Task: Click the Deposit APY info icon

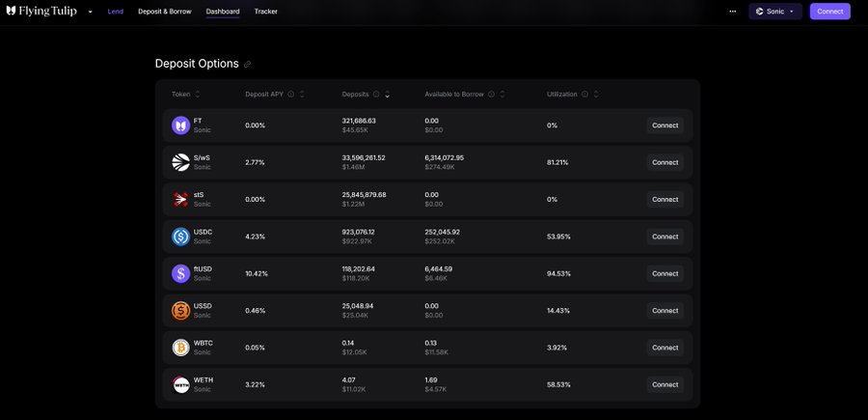Action: click(x=290, y=95)
